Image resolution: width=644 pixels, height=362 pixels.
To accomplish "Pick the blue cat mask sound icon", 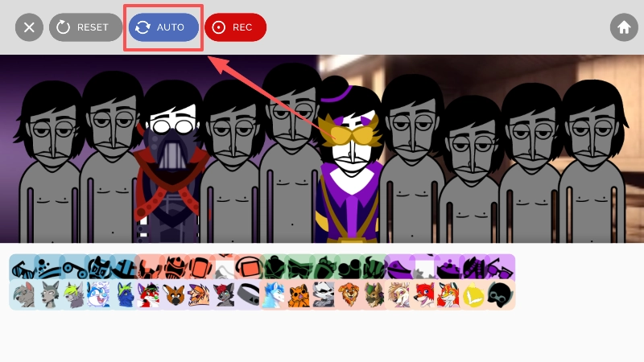I will pos(98,267).
